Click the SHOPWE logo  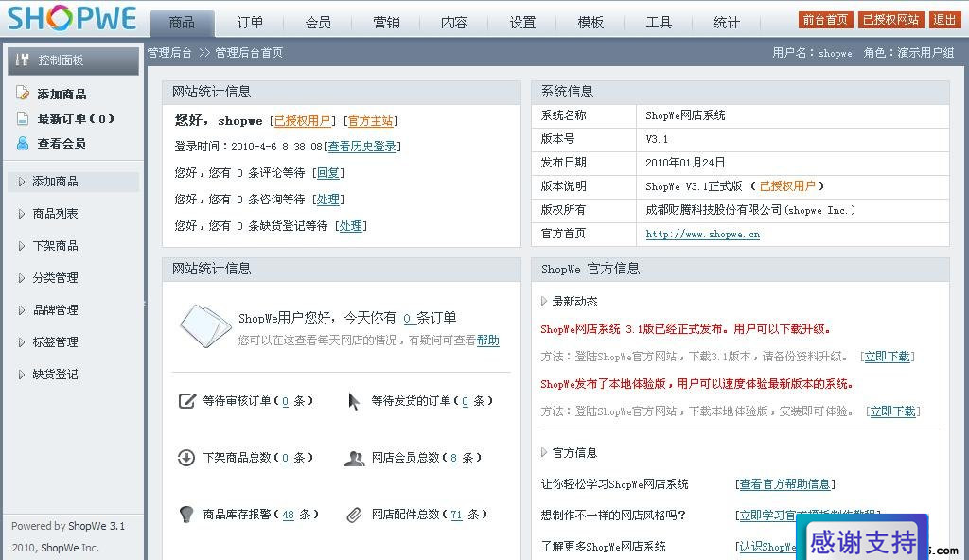pyautogui.click(x=72, y=18)
